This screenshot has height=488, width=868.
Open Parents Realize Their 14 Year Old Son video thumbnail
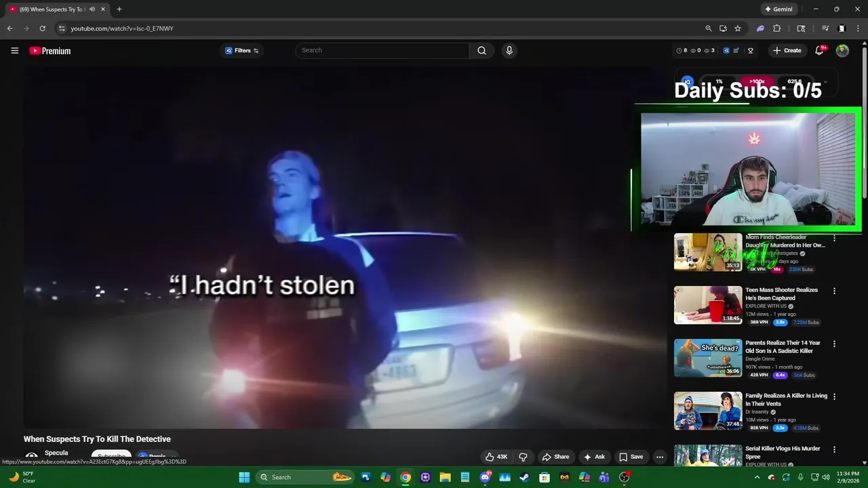[708, 358]
